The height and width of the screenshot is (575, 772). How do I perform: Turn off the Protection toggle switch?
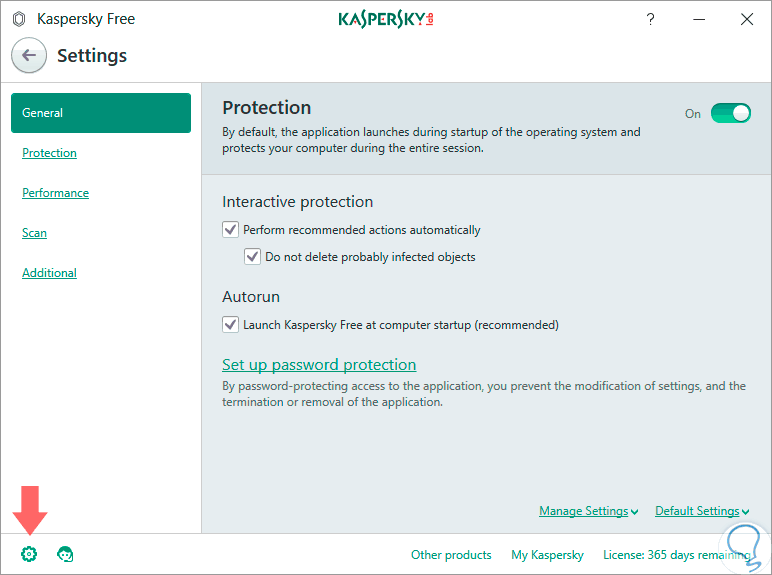tap(730, 113)
